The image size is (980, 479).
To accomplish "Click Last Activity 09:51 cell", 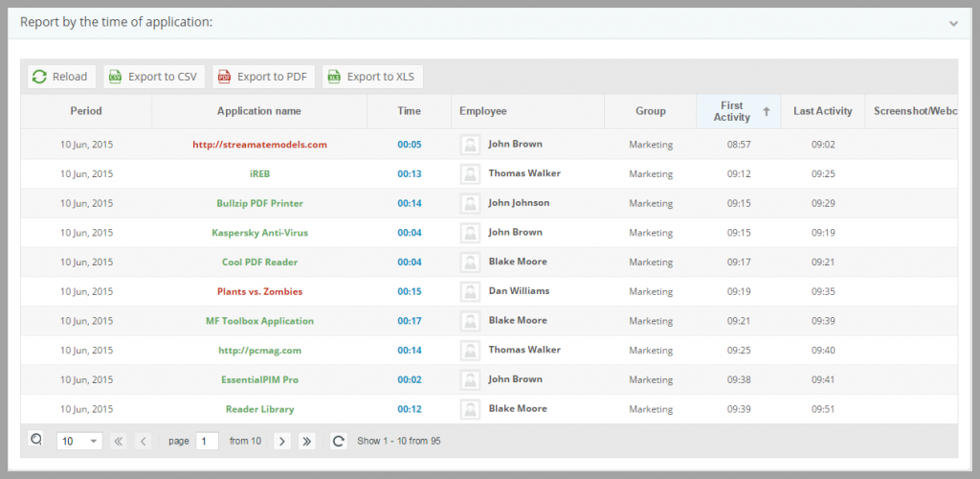I will click(823, 409).
